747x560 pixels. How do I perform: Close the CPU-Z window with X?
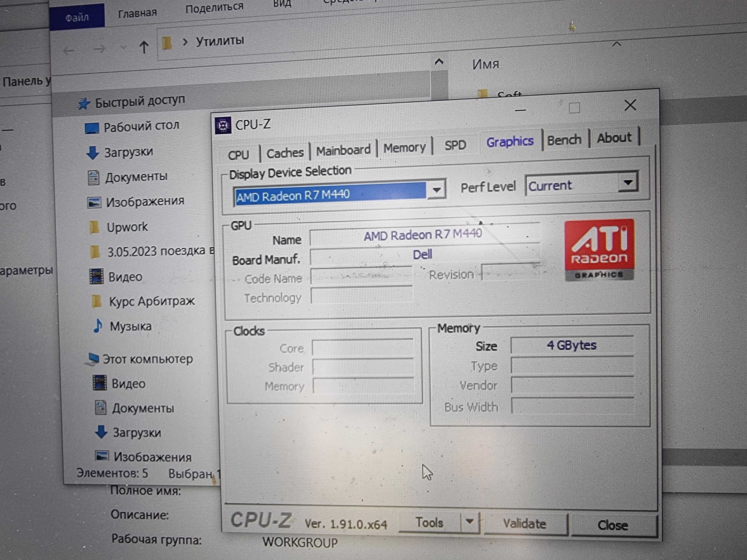click(630, 105)
